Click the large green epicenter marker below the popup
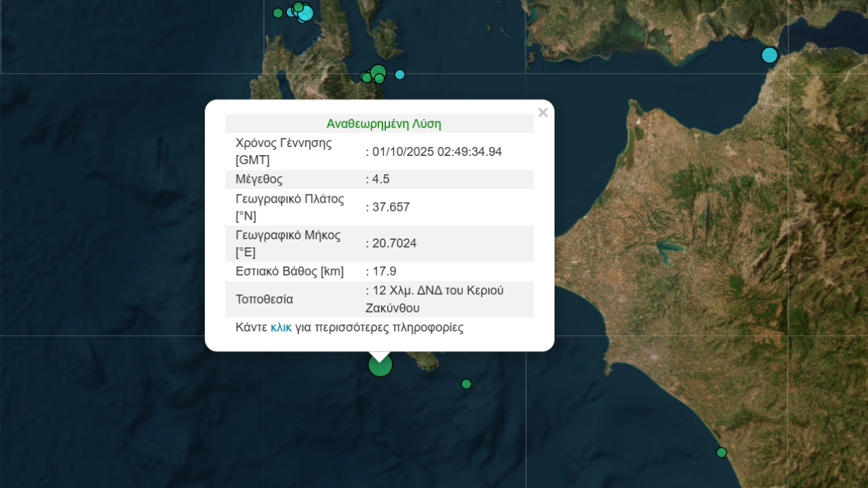868x488 pixels. coord(380,365)
